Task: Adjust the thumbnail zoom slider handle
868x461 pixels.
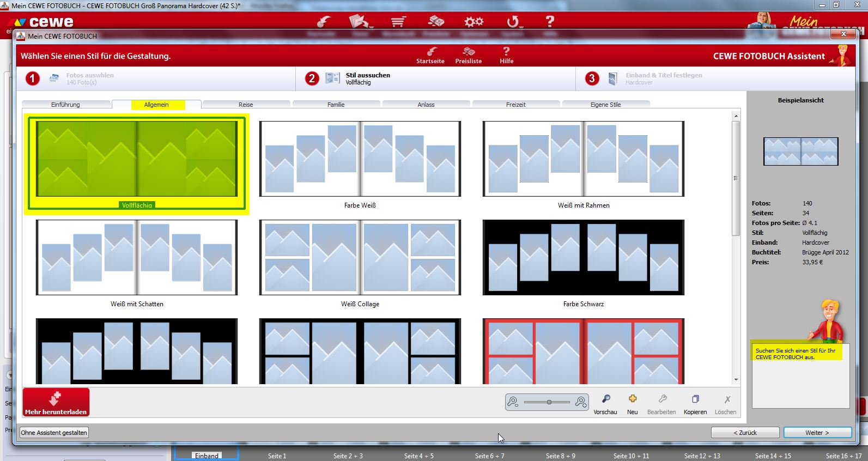Action: point(549,402)
